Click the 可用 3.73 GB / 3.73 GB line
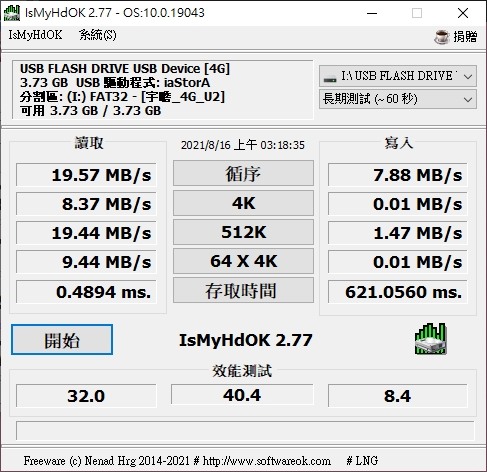This screenshot has width=487, height=472. [x=91, y=110]
